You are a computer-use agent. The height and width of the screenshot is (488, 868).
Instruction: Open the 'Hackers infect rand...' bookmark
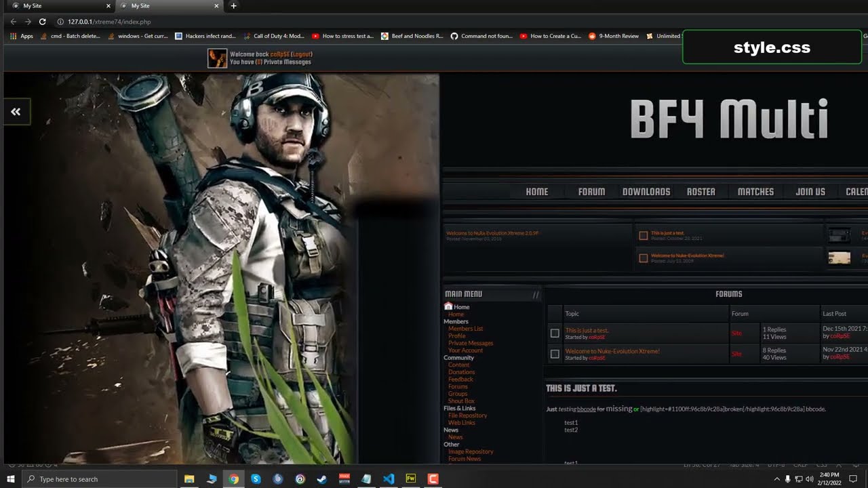(205, 36)
